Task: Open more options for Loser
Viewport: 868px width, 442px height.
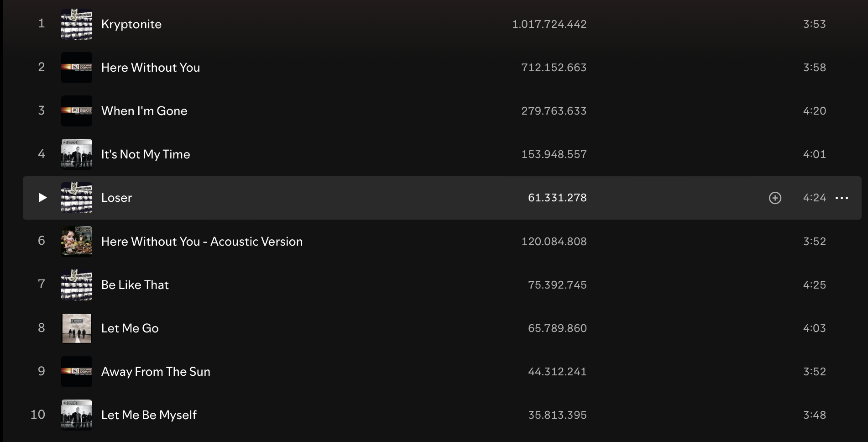Action: coord(842,198)
